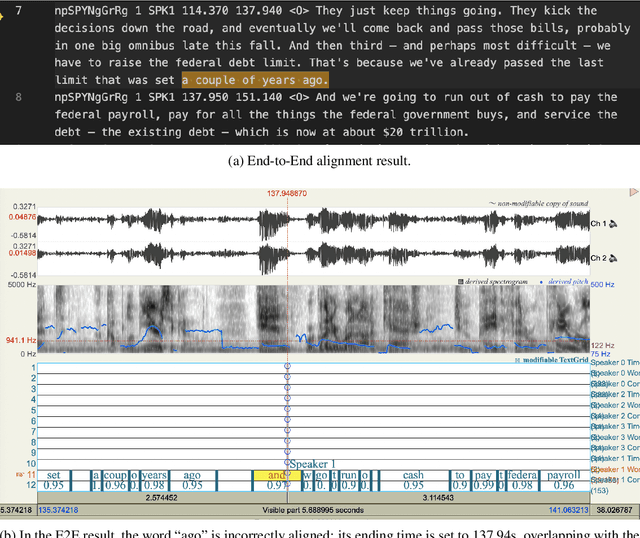Play the 38.026787 bar after the window
Image resolution: width=640 pixels, height=538 pixels.
click(615, 510)
